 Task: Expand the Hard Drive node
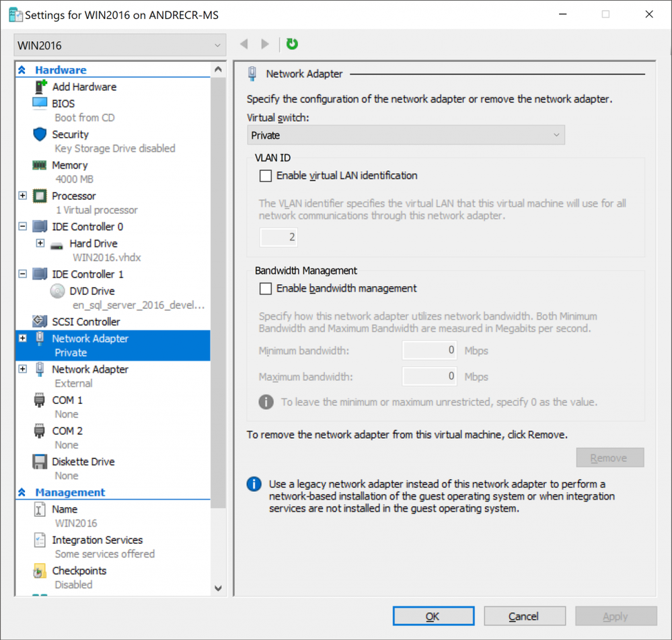(40, 243)
